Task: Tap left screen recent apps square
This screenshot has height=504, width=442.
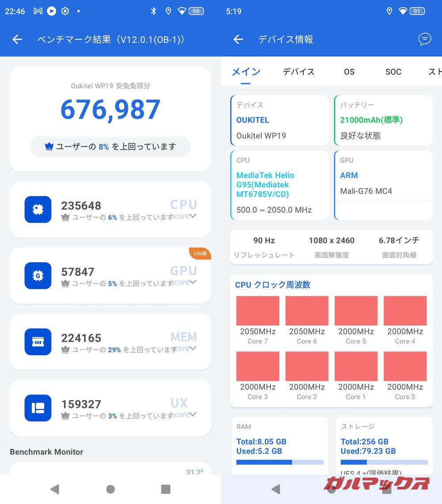Action: click(x=166, y=489)
